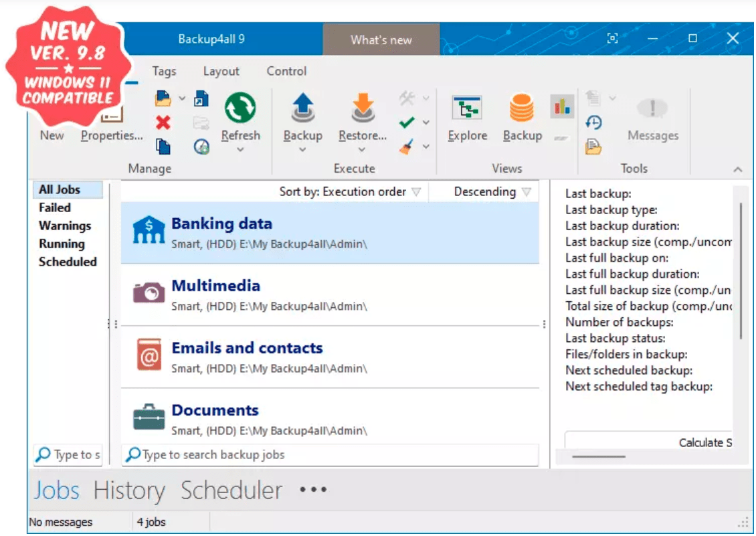Expand the Restore dropdown arrow
The width and height of the screenshot is (756, 536).
coord(361,150)
